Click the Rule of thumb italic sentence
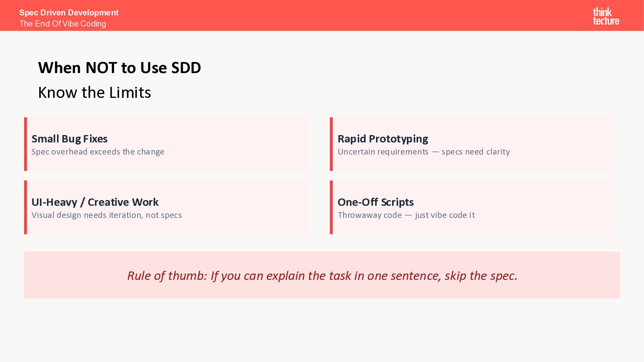Image resolution: width=644 pixels, height=362 pixels. tap(322, 276)
